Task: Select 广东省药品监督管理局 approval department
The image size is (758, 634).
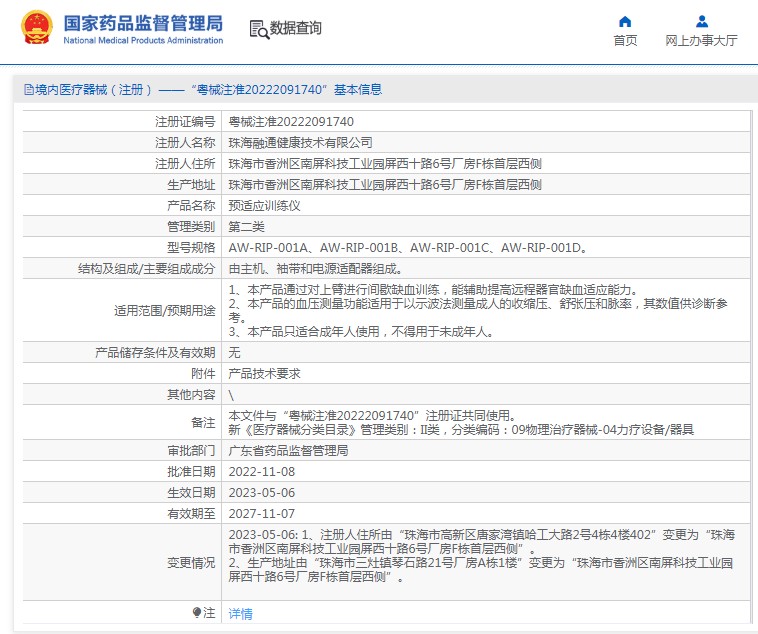Action: coord(288,451)
